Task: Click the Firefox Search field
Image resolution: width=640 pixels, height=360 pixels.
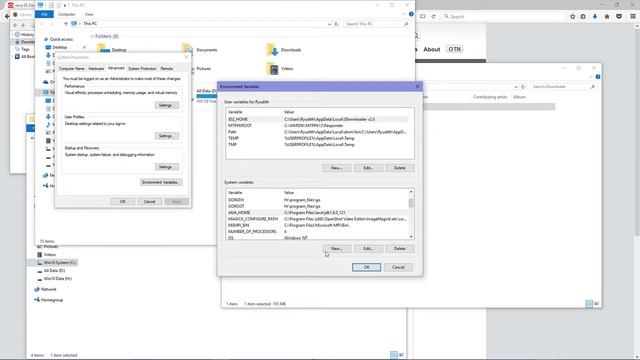Action: [x=504, y=16]
